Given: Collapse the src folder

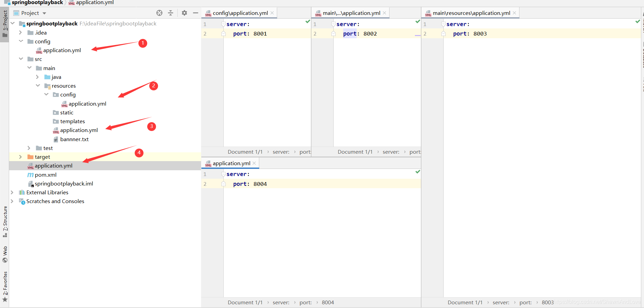Looking at the screenshot, I should click(x=21, y=59).
